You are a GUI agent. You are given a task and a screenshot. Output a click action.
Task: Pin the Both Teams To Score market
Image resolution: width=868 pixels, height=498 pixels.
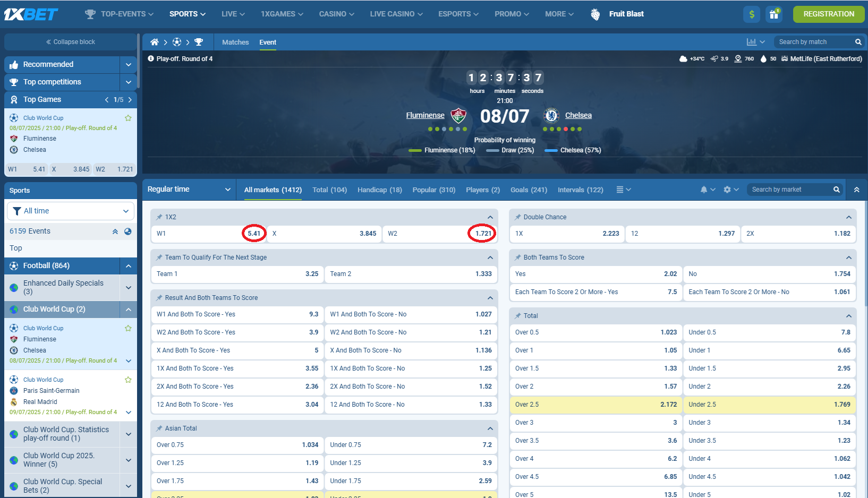point(518,257)
